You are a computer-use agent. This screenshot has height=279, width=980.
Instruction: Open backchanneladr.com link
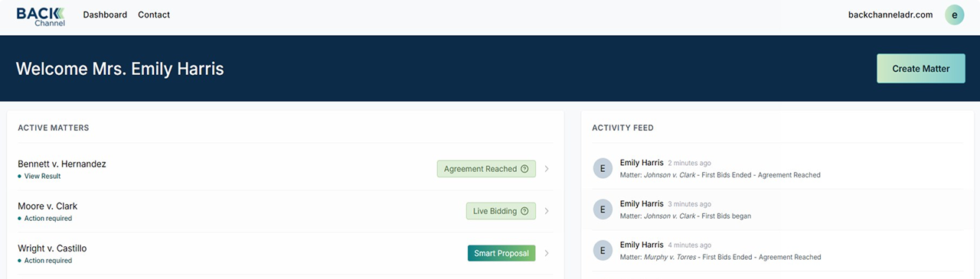(890, 15)
